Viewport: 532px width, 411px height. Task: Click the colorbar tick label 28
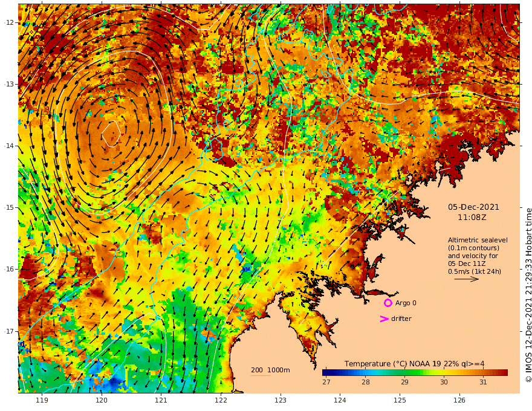tap(365, 382)
